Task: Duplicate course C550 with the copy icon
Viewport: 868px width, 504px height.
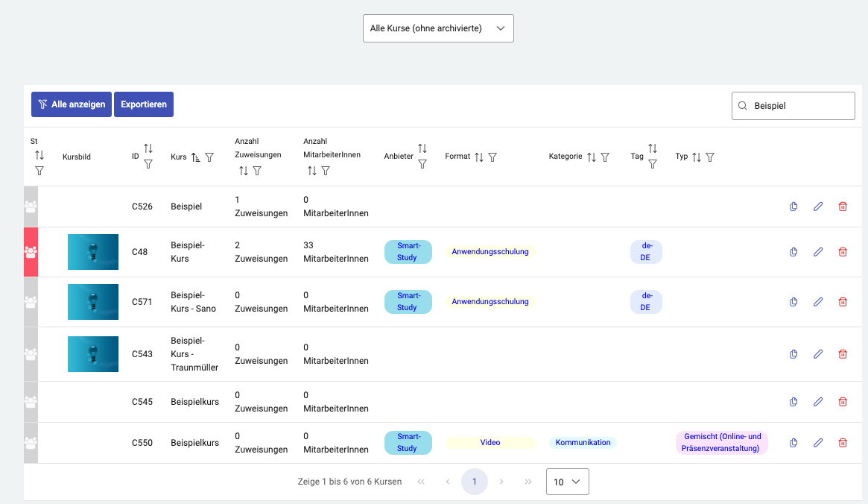Action: (x=793, y=443)
